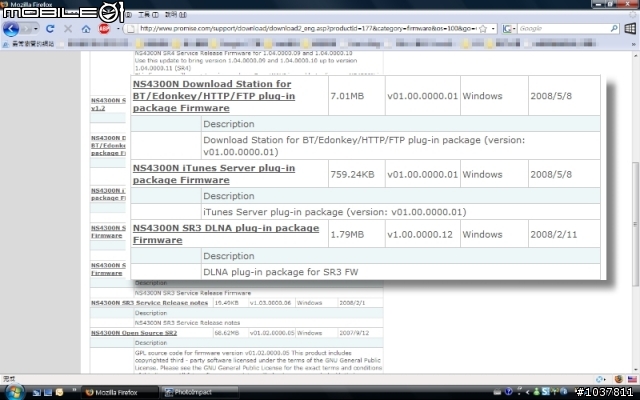Click the Windows logo throbber icon
Screen dimensions: 640x400
(630, 29)
